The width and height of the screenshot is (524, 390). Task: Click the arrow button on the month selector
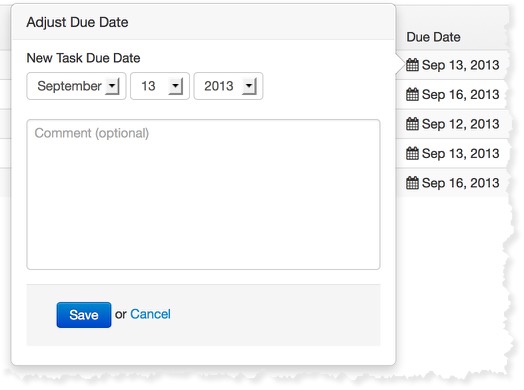(112, 87)
